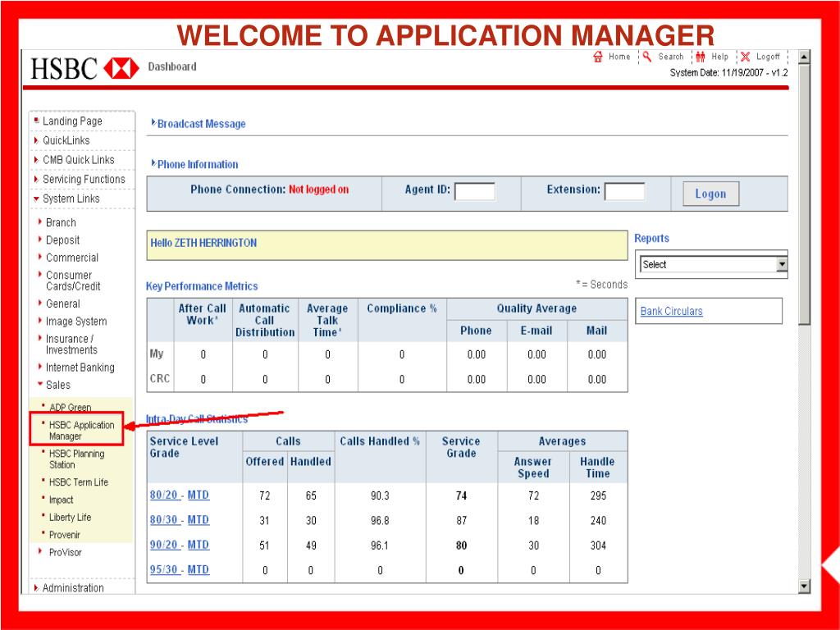This screenshot has width=840, height=630.
Task: Expand Administration in sidebar
Action: pyautogui.click(x=73, y=588)
